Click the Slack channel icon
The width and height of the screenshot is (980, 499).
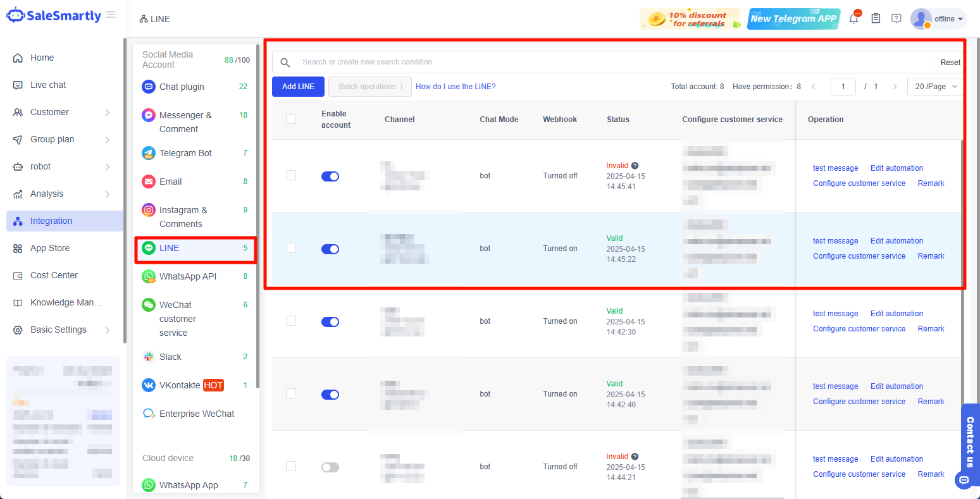point(149,357)
